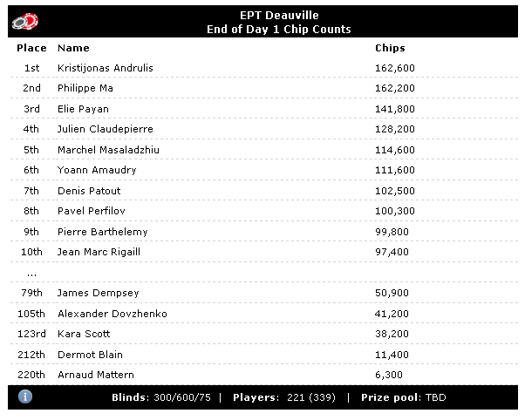The image size is (525, 420).
Task: Select Dermot Blain's name
Action: pos(90,355)
